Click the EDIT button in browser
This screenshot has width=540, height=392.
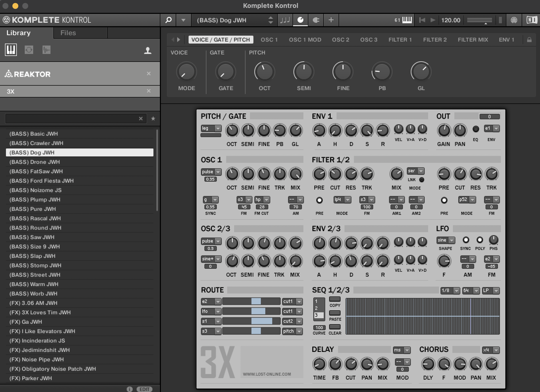point(145,389)
